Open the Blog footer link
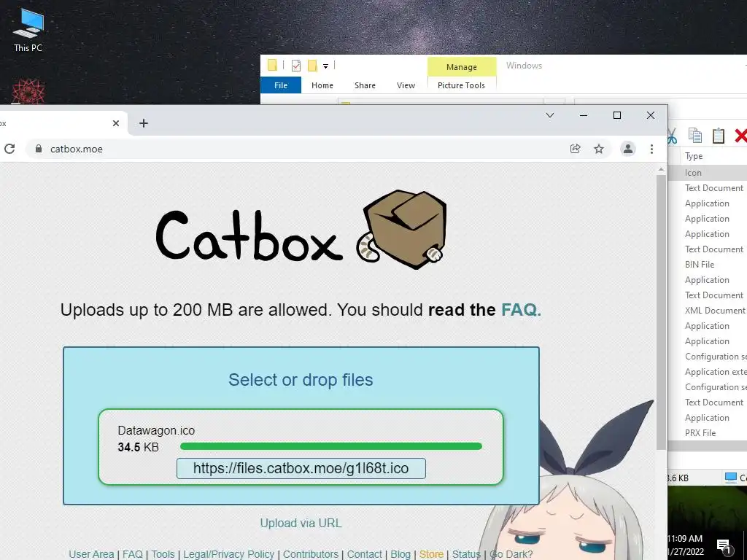 point(400,554)
